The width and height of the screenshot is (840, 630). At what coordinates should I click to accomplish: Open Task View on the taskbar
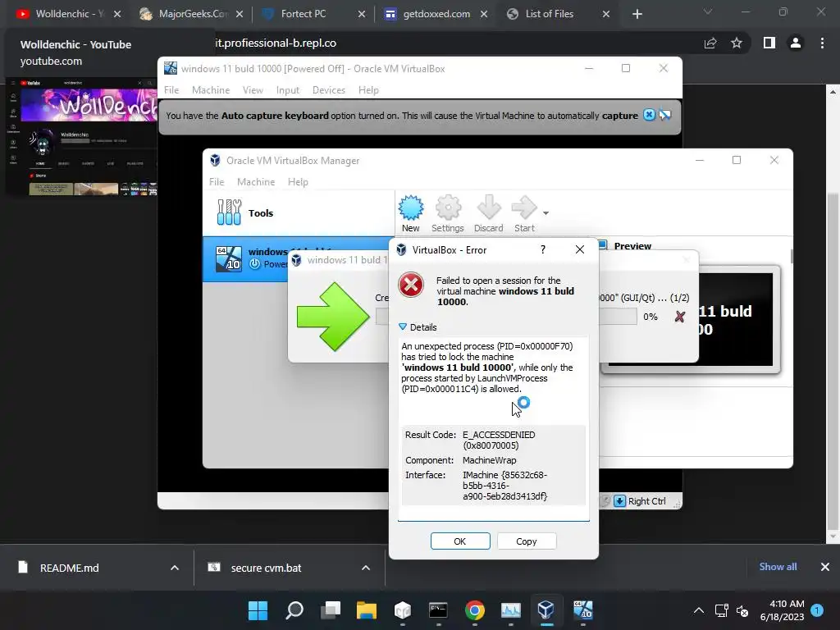tap(331, 610)
